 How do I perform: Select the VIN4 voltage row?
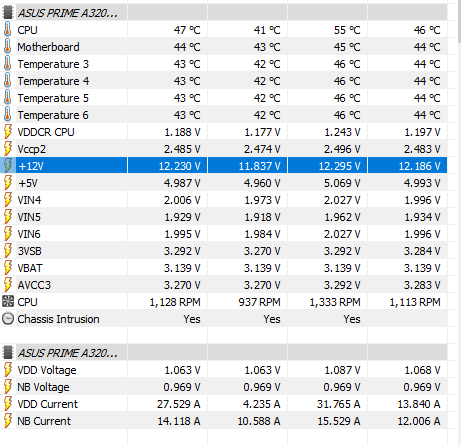pos(223,200)
